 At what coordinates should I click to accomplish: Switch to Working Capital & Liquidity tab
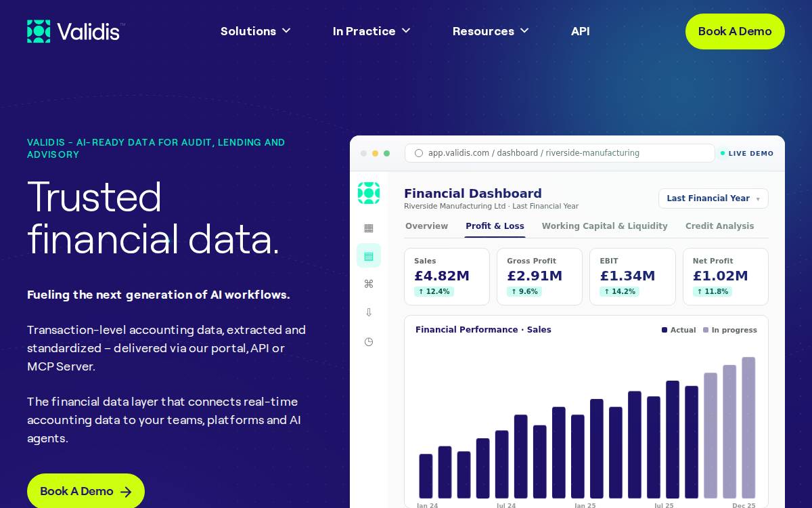pos(605,226)
